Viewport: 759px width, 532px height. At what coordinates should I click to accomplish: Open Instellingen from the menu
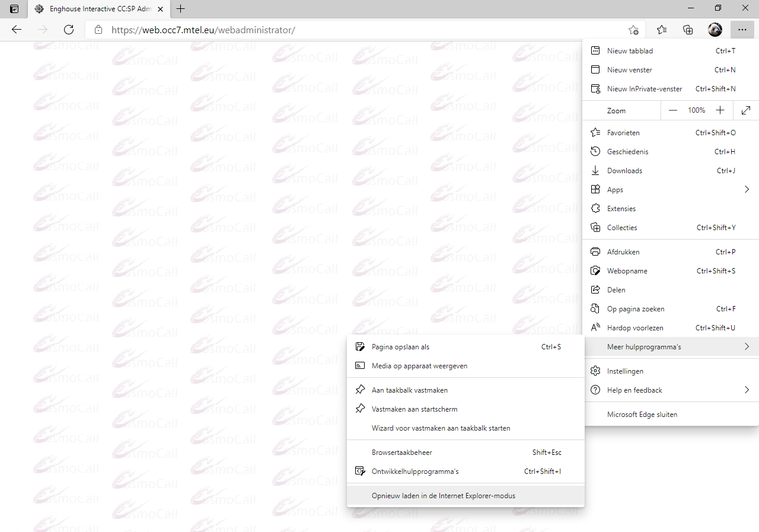[625, 371]
